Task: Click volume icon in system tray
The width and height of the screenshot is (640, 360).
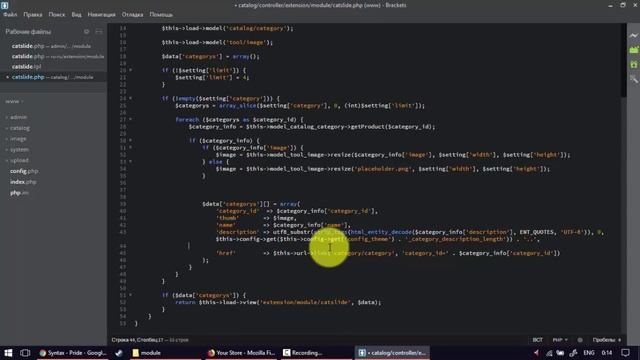Action: [573, 353]
